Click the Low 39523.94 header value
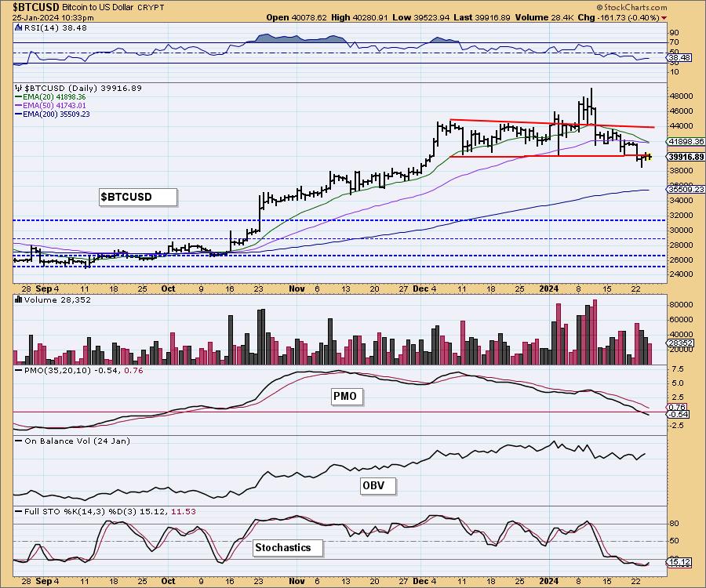Screen dimensions: 706x588 420,17
